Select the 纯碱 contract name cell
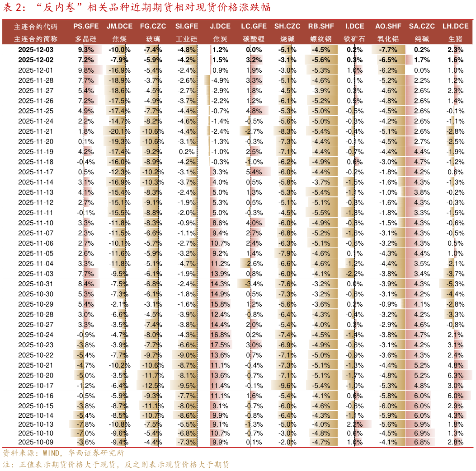Viewport: 476px width, 471px height. pos(422,39)
